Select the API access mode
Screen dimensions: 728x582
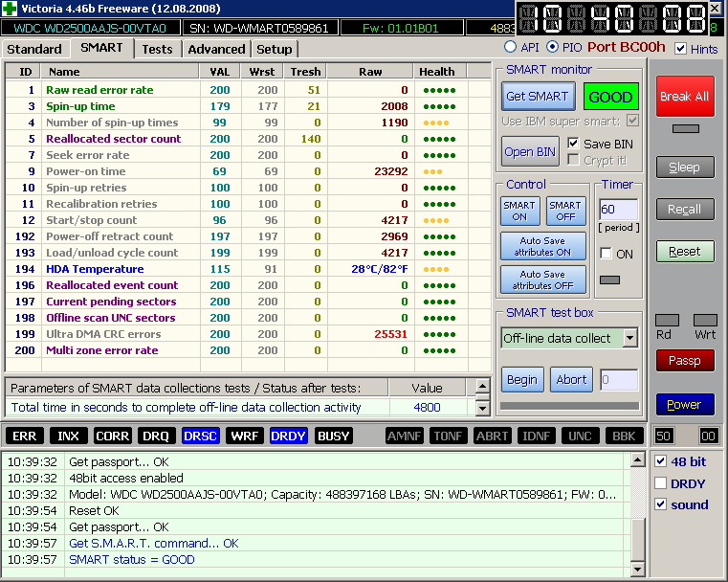click(x=510, y=47)
